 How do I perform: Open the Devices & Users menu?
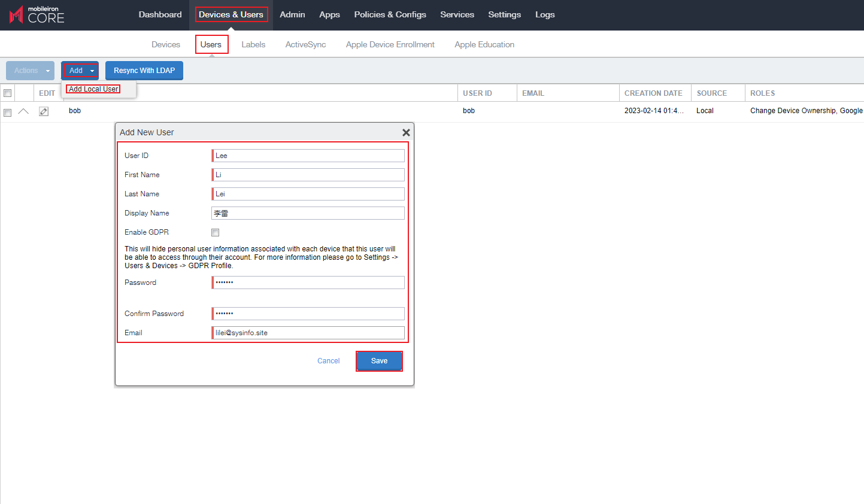[231, 14]
